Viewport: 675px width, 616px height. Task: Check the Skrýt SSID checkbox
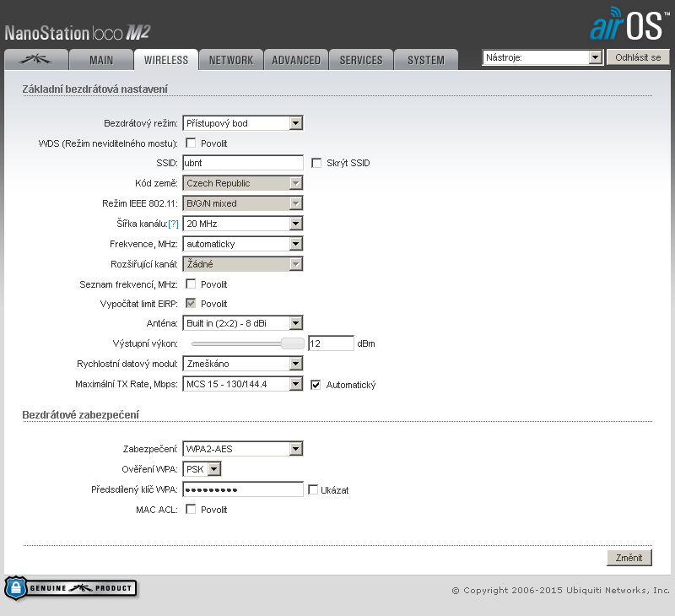317,163
